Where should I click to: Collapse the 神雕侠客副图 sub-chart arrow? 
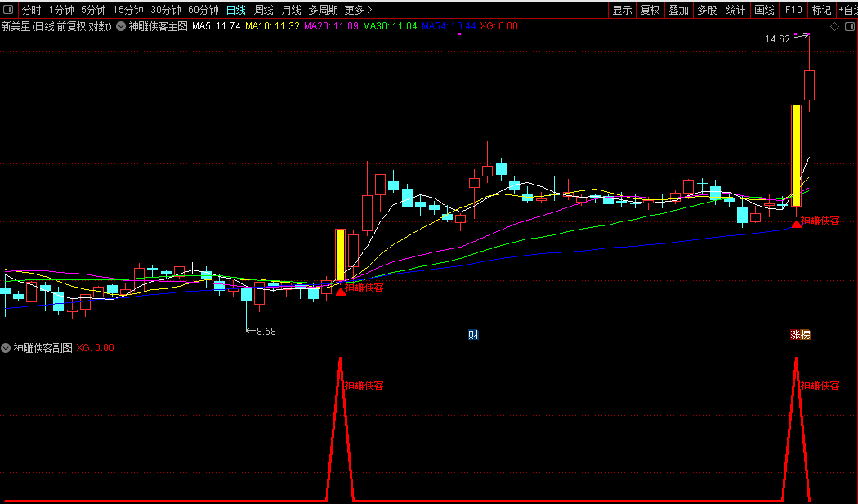(6, 347)
